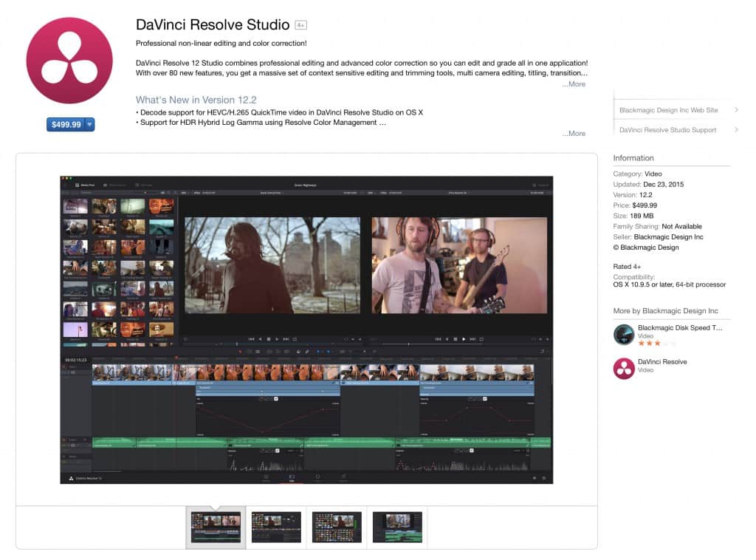Click the source viewer go-to-last-frame button
Image resolution: width=756 pixels, height=560 pixels.
(x=286, y=339)
